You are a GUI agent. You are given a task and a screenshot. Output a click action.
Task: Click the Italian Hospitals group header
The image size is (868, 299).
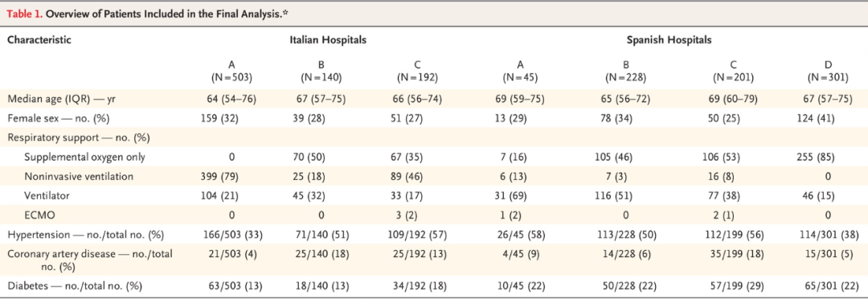point(328,40)
